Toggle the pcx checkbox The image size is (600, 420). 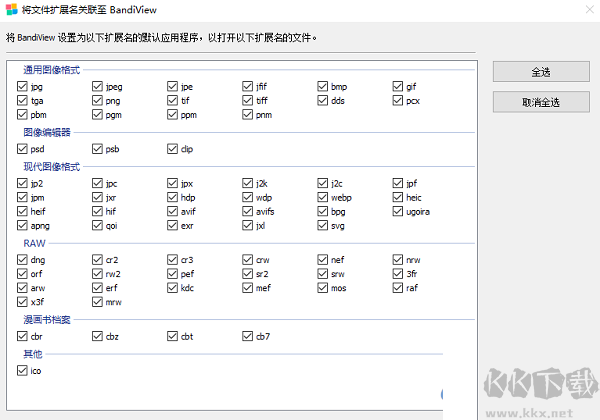[x=398, y=101]
